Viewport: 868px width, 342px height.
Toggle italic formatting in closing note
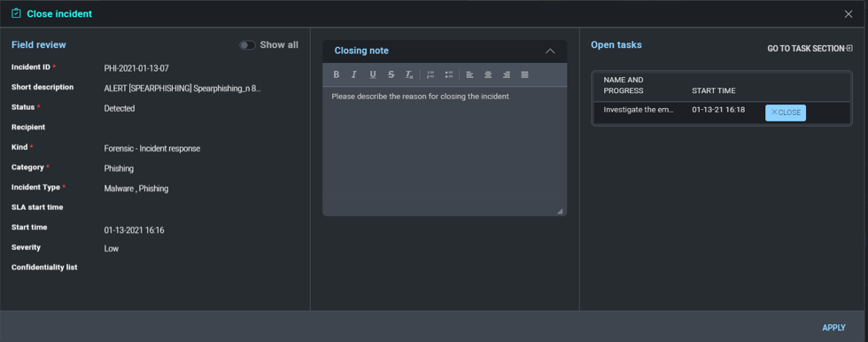click(x=354, y=74)
